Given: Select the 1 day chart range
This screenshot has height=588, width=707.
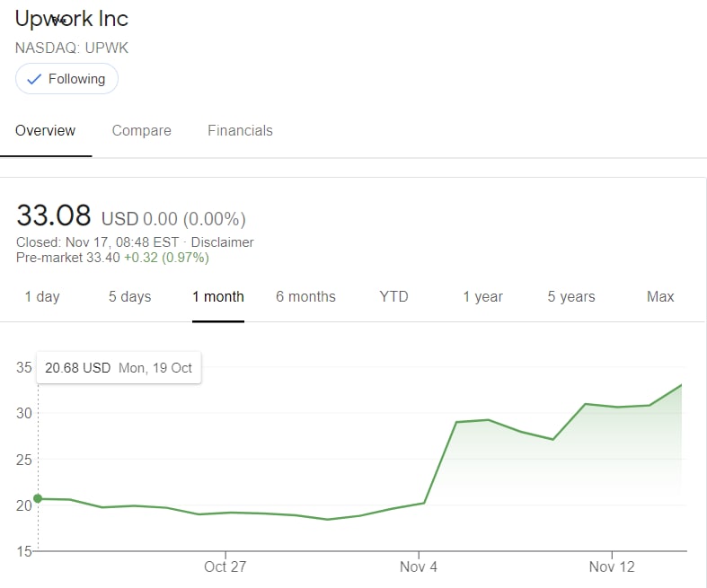Looking at the screenshot, I should point(42,297).
